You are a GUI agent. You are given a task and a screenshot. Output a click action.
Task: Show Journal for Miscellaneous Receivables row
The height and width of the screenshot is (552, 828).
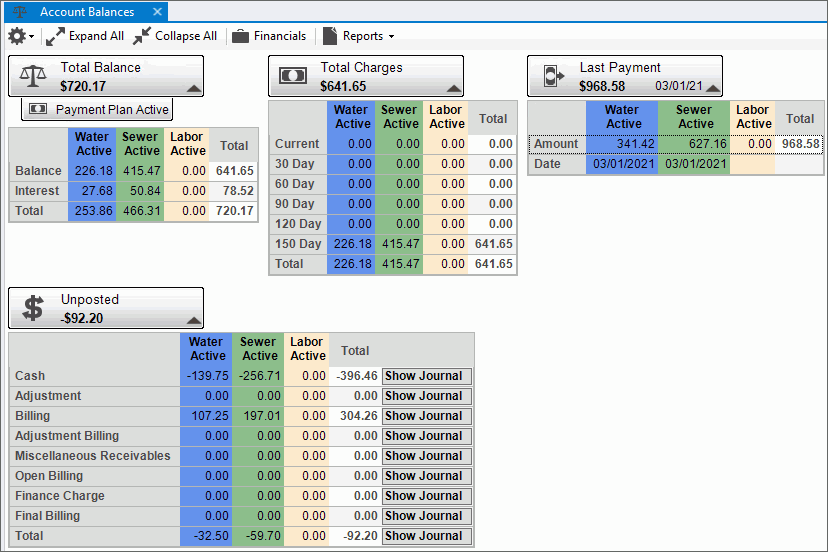[427, 456]
